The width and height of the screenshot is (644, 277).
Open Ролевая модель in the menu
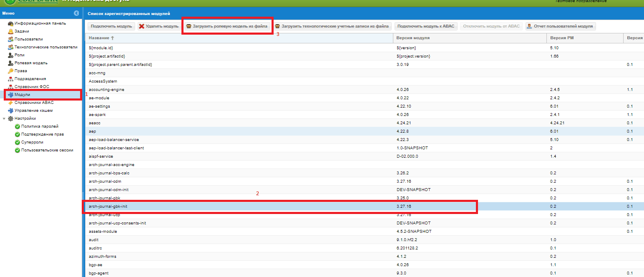click(31, 63)
